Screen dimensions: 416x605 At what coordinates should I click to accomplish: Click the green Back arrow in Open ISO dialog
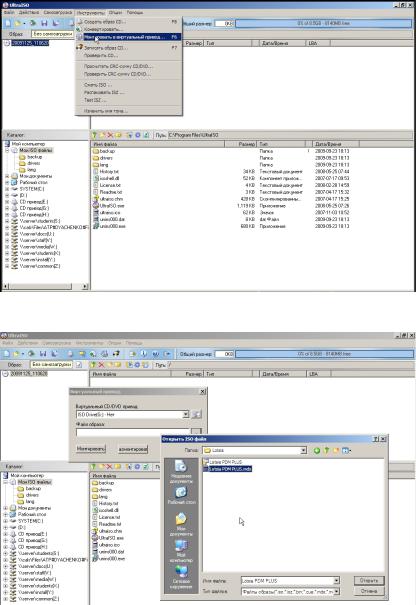point(316,450)
